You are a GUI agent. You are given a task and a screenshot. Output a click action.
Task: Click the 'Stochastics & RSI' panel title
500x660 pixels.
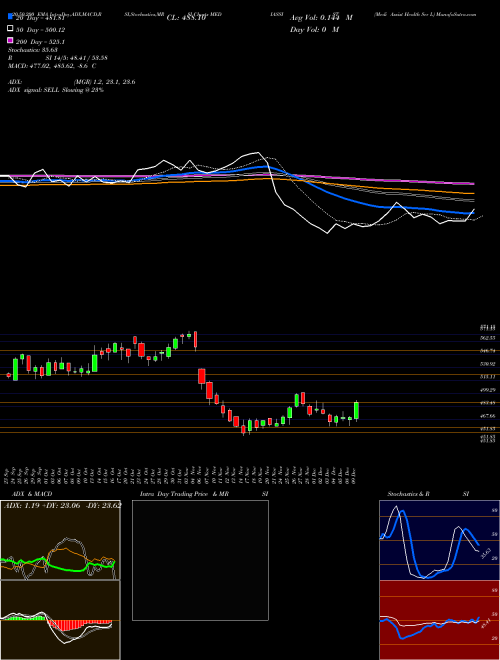[x=428, y=494]
